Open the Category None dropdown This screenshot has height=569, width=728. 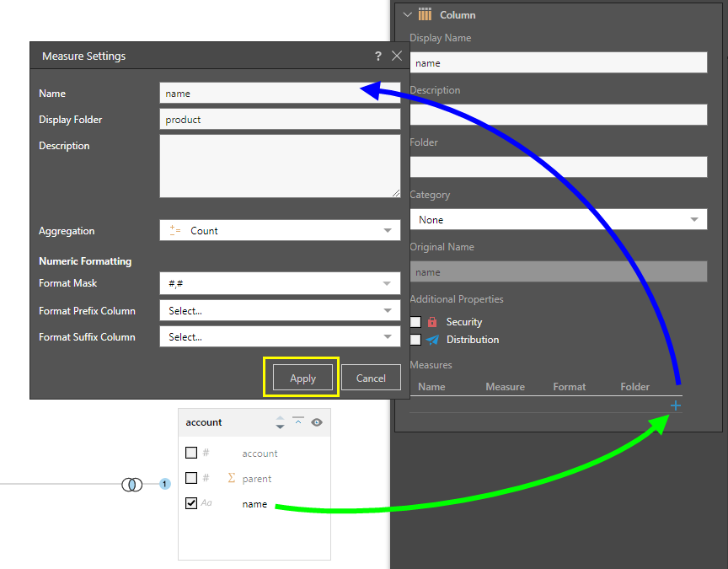(558, 219)
